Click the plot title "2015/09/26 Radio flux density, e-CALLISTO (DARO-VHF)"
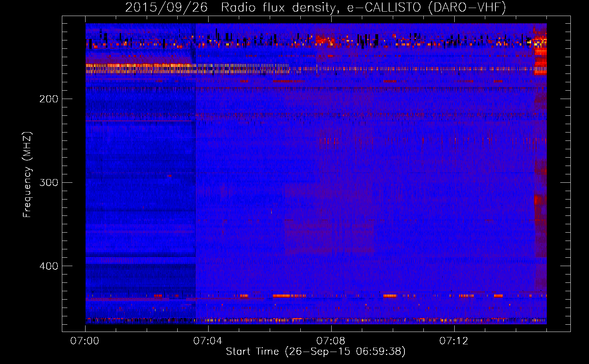This screenshot has width=589, height=364. point(316,7)
